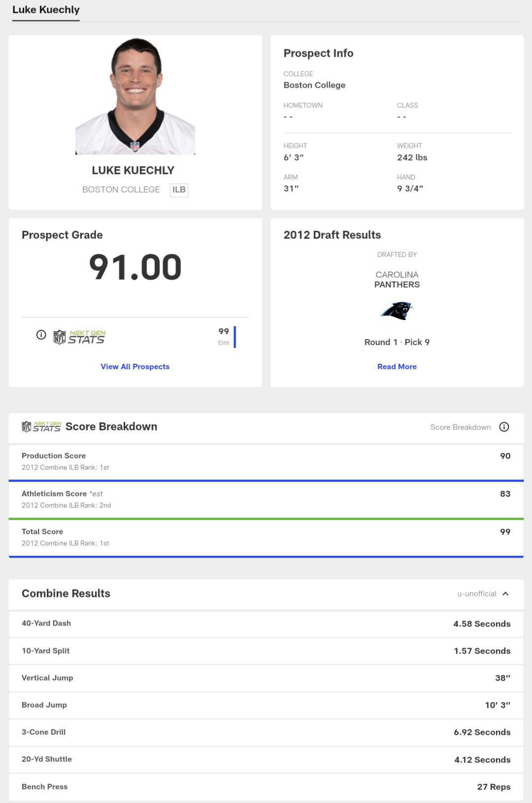The image size is (532, 803).
Task: Open Luke Kuechly tab
Action: [46, 10]
